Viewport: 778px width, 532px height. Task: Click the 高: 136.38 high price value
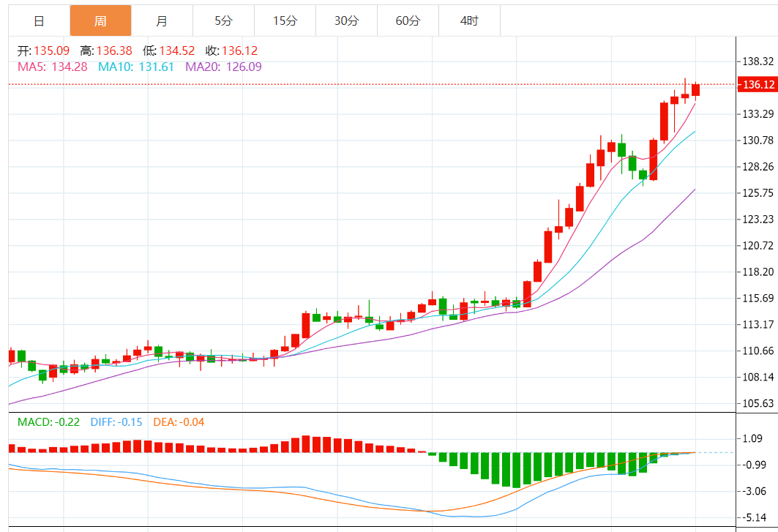coord(106,50)
